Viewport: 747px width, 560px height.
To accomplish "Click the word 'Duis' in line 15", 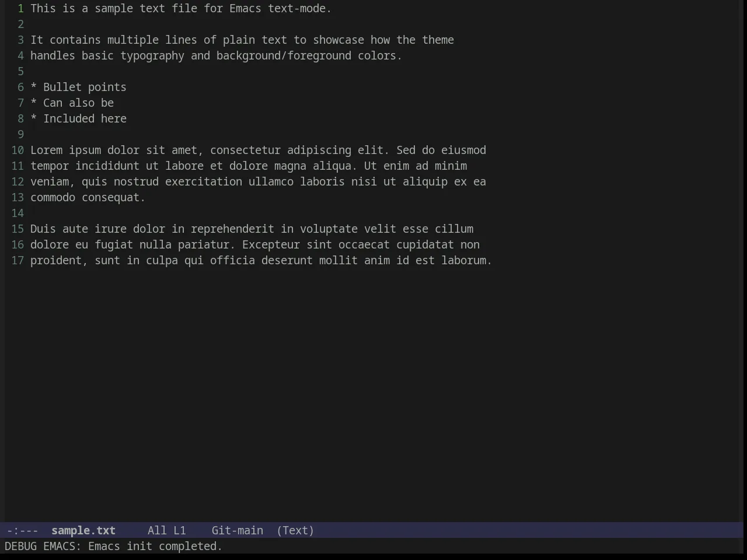I will click(x=43, y=229).
